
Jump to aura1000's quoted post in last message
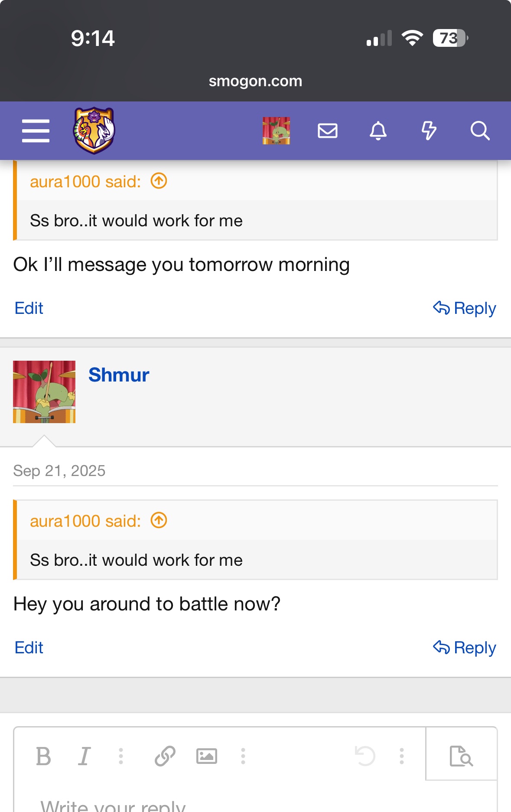click(x=159, y=520)
